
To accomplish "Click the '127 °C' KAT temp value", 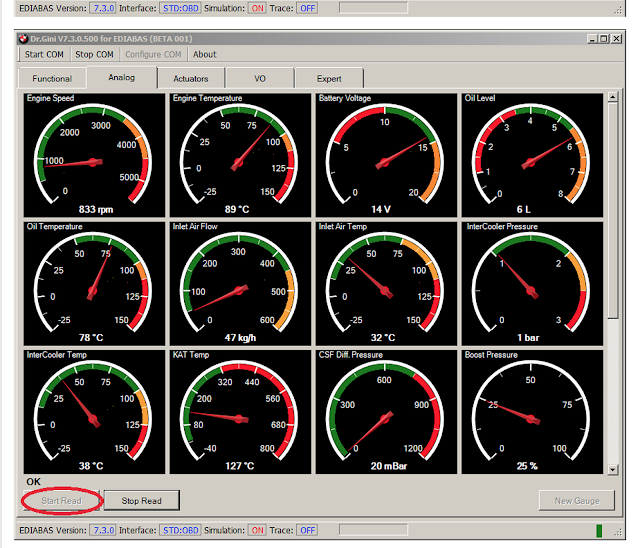I will coord(240,466).
